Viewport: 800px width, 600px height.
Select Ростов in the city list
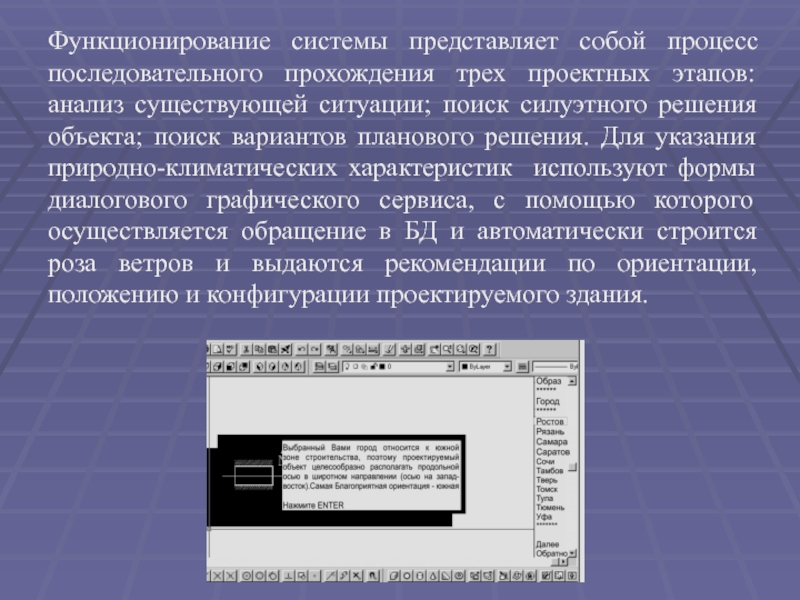tap(550, 421)
